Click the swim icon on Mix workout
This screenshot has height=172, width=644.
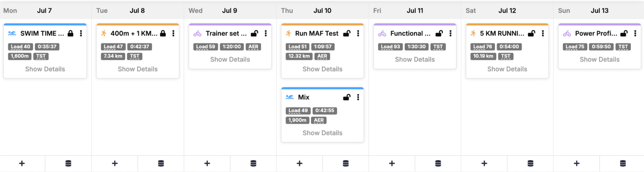tap(290, 97)
